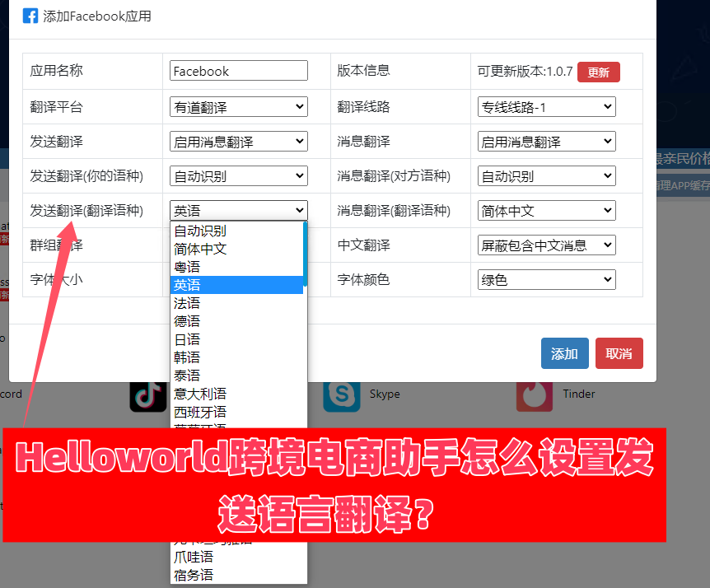Select 泰语 in the language list
The height and width of the screenshot is (588, 710).
click(x=237, y=376)
